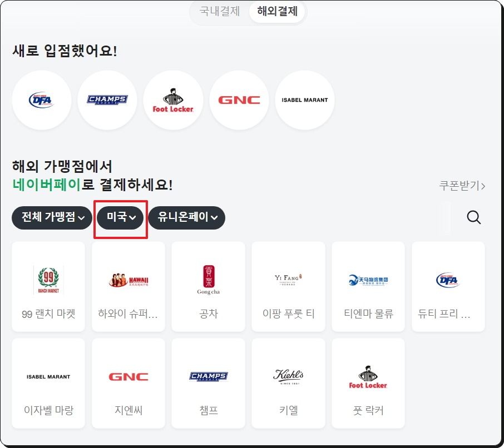Expand the 전체 가맹점 filter dropdown
Viewport: 504px width, 448px height.
[52, 218]
